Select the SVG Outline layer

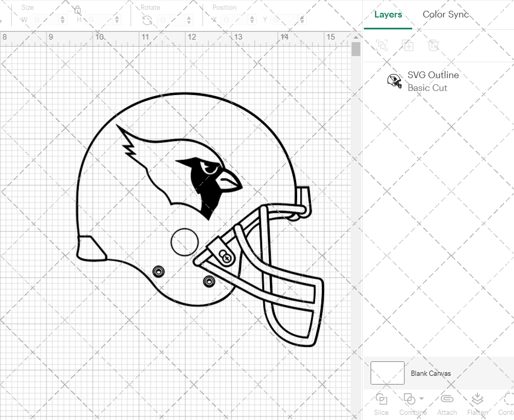(x=433, y=81)
